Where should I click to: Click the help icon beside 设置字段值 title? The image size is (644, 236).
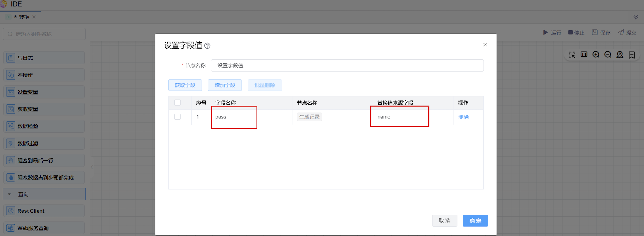click(207, 46)
